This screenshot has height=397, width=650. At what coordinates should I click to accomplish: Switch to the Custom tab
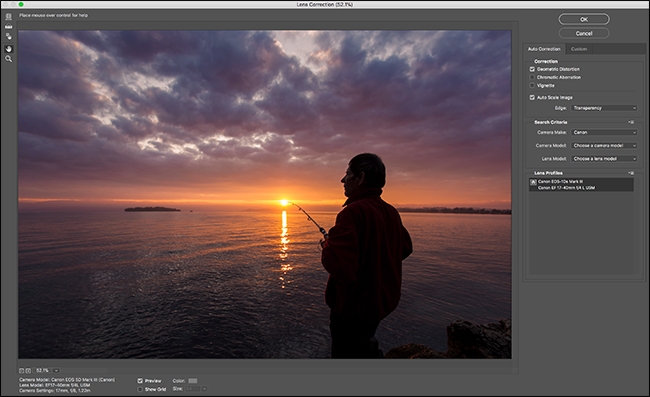click(579, 49)
